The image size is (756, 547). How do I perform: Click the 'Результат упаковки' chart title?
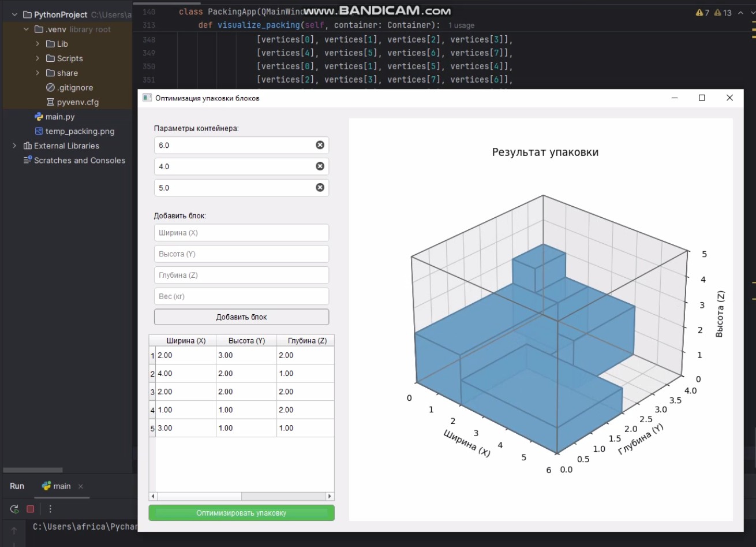point(545,152)
